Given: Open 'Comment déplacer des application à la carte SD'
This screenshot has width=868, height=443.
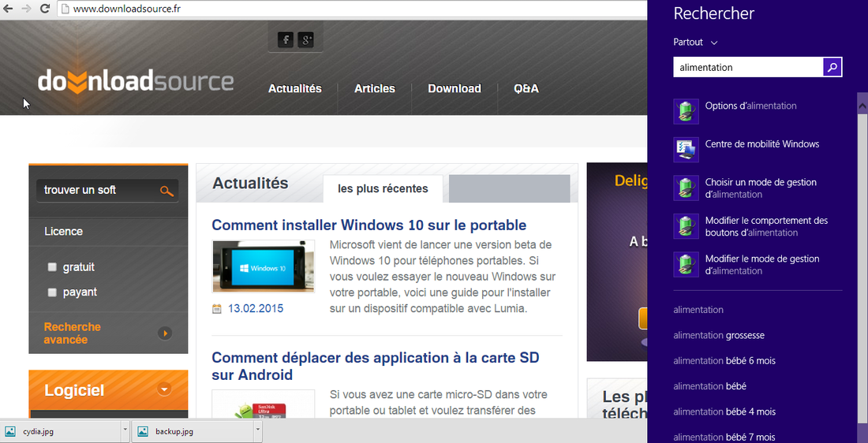Looking at the screenshot, I should coord(376,366).
